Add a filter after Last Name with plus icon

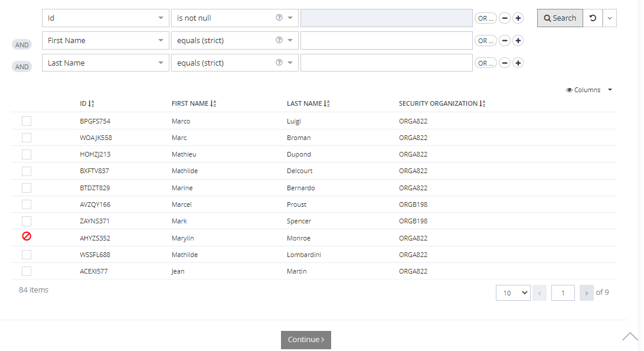[518, 63]
